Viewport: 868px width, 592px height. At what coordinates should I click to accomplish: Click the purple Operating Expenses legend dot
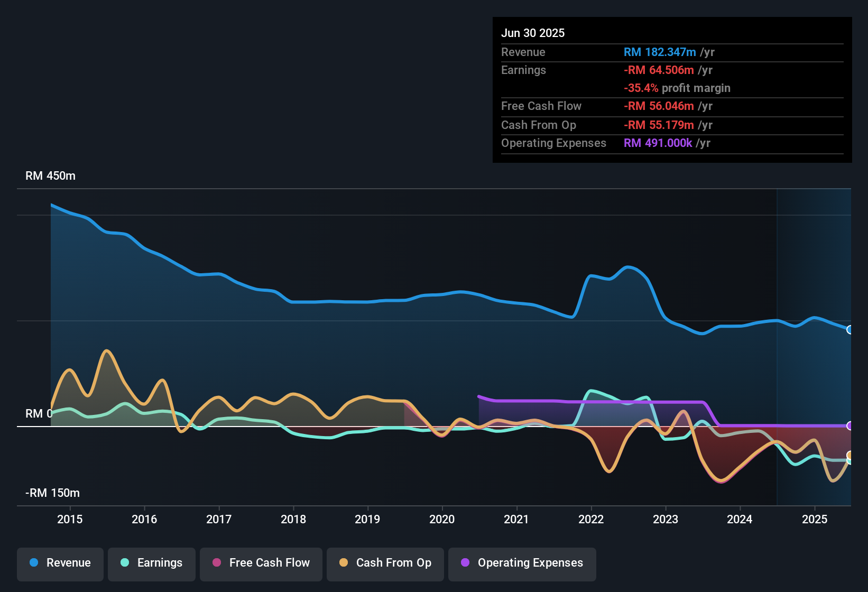pyautogui.click(x=465, y=563)
